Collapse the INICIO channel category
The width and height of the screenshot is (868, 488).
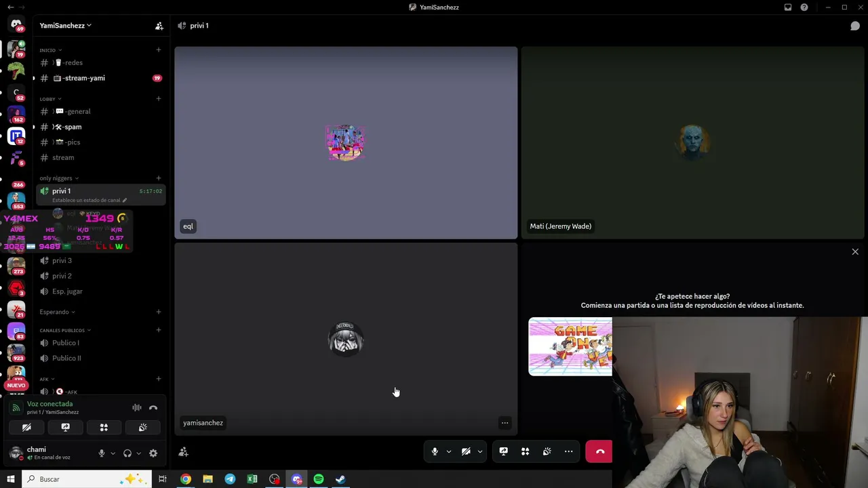point(51,50)
